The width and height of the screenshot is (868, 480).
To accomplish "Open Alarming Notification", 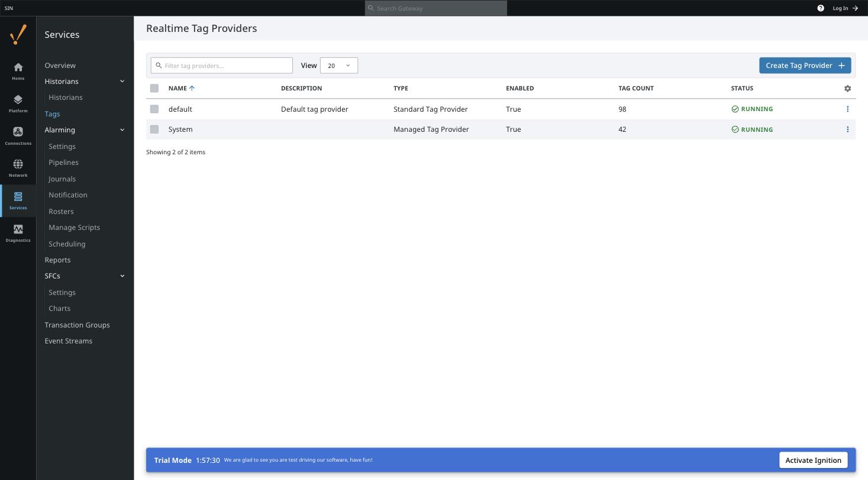I will [68, 195].
